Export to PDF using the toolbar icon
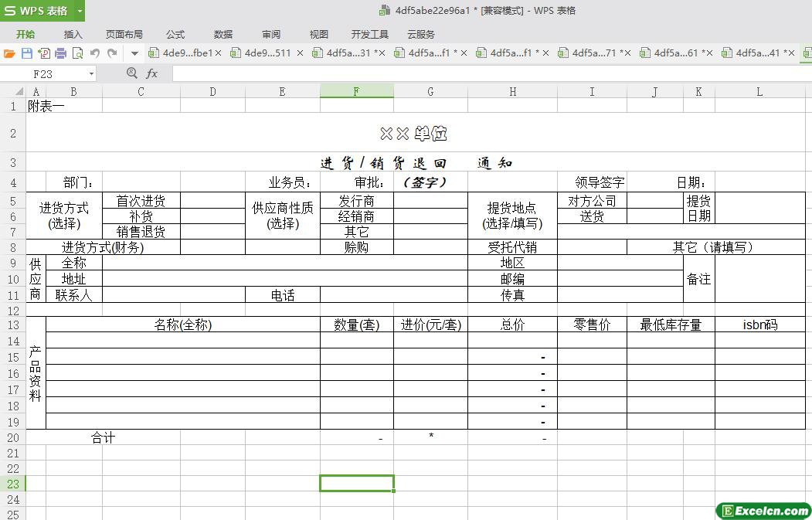 pyautogui.click(x=44, y=53)
